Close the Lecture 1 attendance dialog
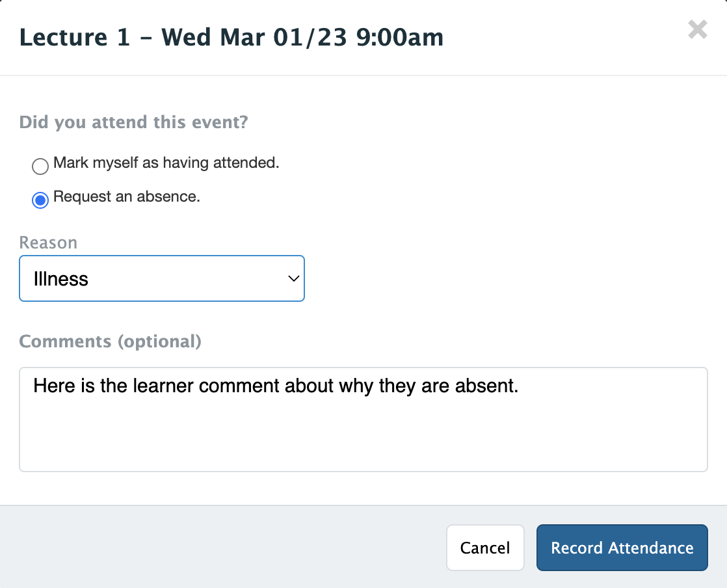The height and width of the screenshot is (588, 727). coord(697,30)
